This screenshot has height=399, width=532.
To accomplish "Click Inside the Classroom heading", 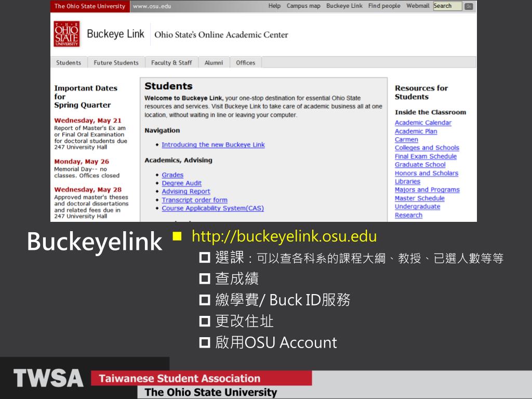I will click(431, 112).
